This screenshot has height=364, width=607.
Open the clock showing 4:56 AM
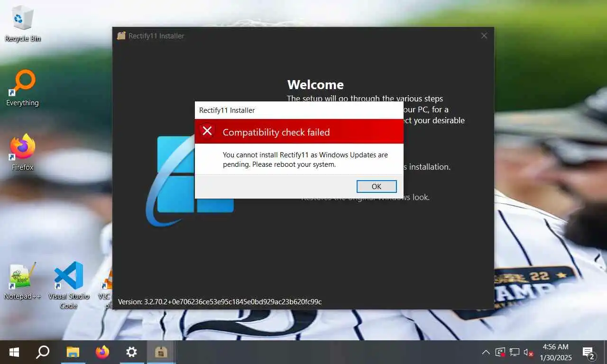(555, 352)
